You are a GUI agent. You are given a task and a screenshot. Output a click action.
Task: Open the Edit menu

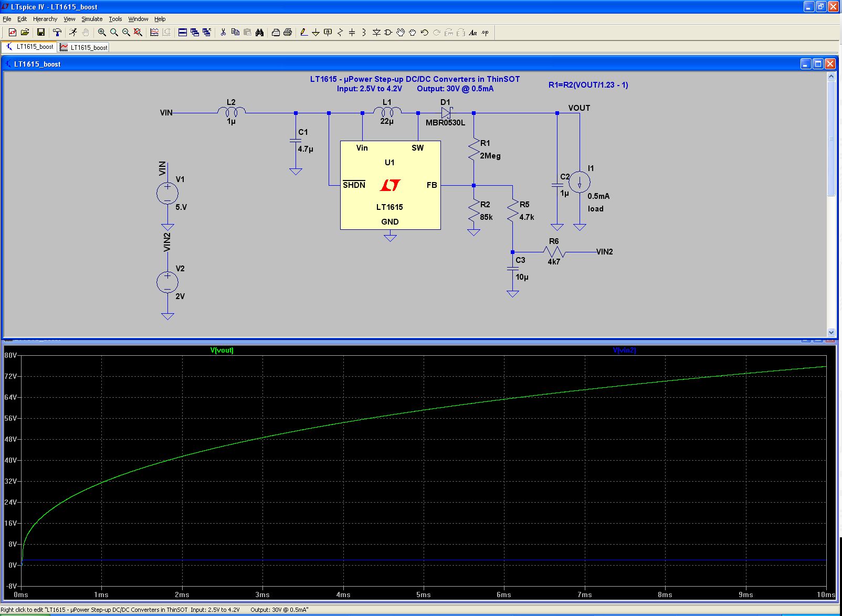22,19
